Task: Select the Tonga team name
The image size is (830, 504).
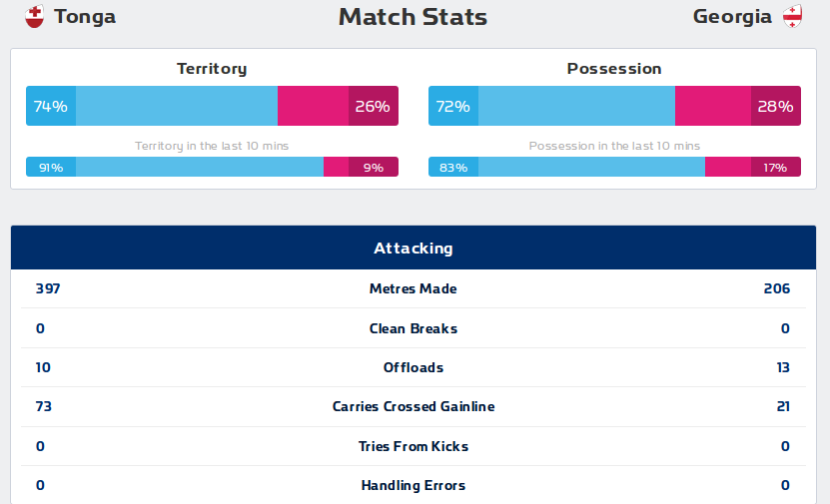Action: pos(85,17)
